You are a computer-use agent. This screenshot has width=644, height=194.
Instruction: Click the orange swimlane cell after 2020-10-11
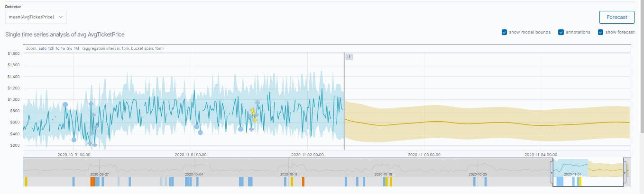(303, 181)
